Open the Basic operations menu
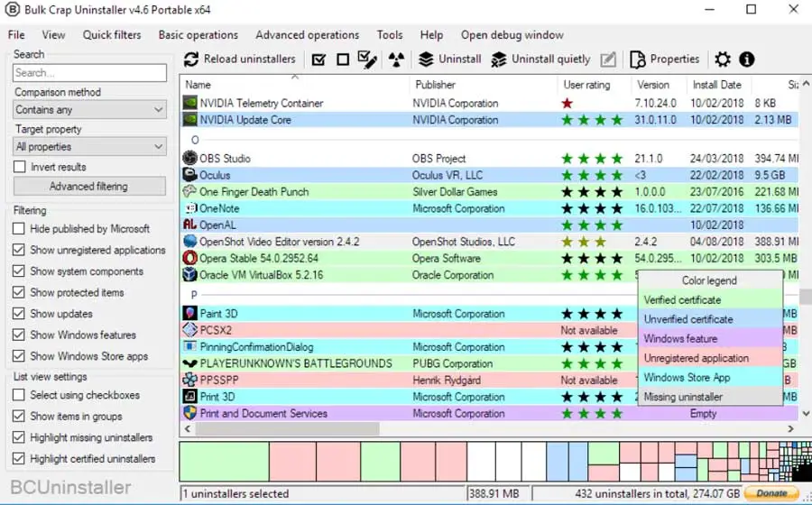Screen dimensions: 812x505 [198, 34]
